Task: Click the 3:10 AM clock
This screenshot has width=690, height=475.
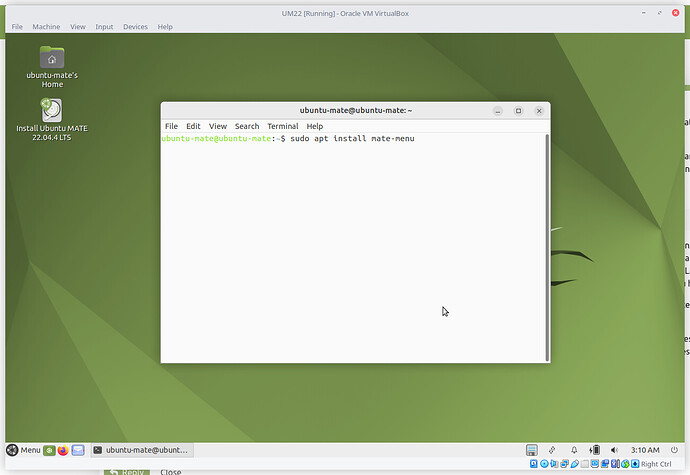Action: (645, 450)
